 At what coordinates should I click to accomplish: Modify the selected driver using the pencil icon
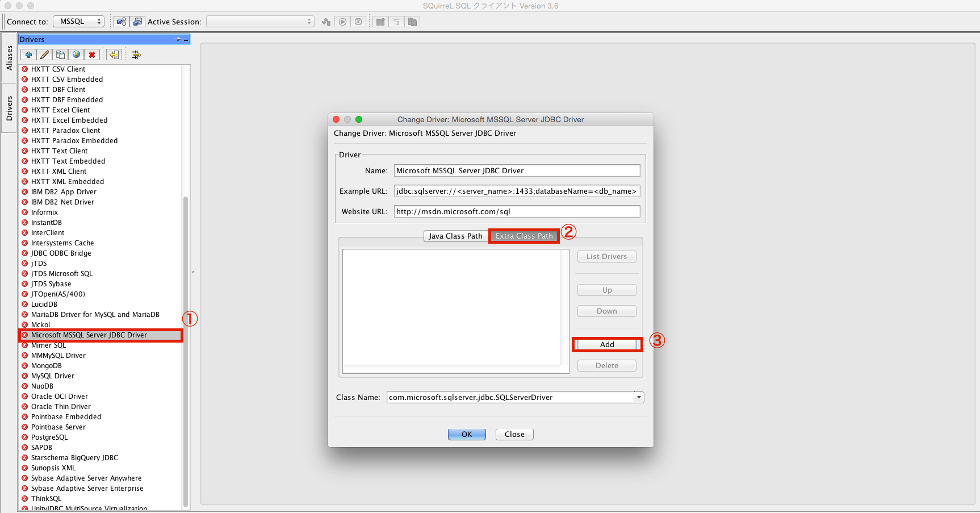(44, 55)
